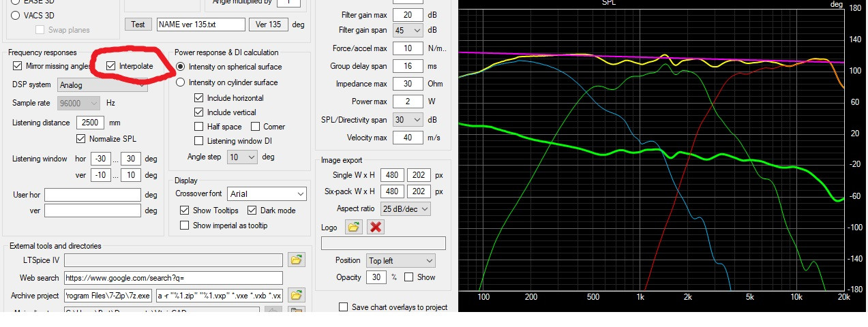
Task: Click the SPL chart title
Action: point(610,3)
